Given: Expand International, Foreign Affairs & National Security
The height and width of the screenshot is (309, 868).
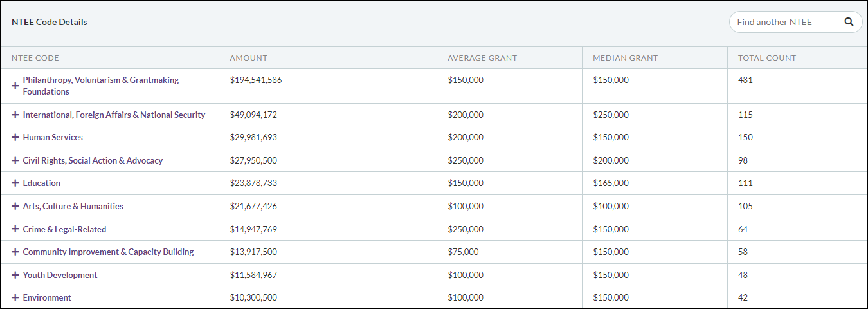Looking at the screenshot, I should 15,115.
